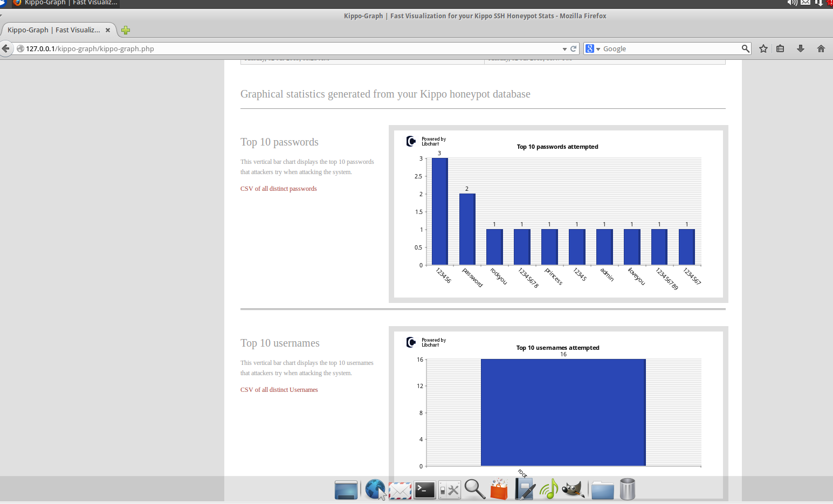
Task: Open the mail indicator in top panel
Action: pyautogui.click(x=806, y=3)
